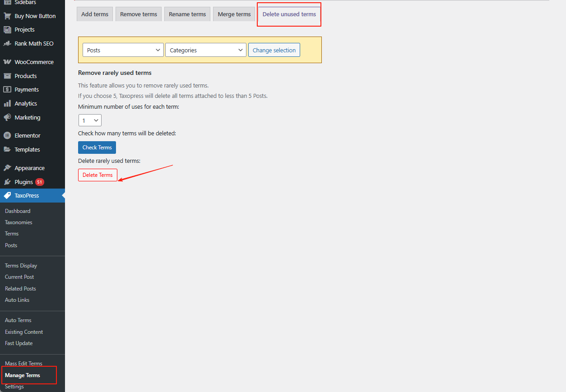The width and height of the screenshot is (566, 392).
Task: Click the Appearance paintbrush icon
Action: click(7, 168)
